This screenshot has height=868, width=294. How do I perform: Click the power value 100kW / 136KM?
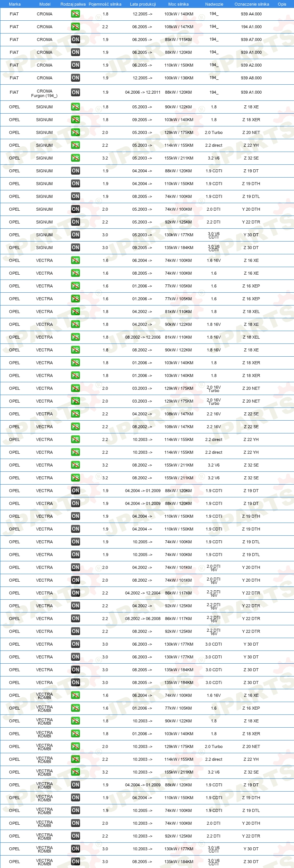(179, 78)
